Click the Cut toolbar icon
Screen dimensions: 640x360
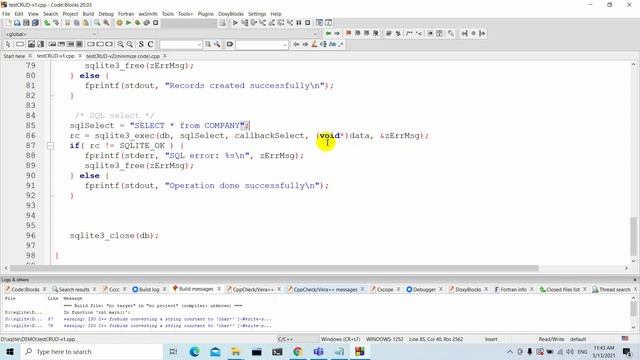[x=67, y=23]
